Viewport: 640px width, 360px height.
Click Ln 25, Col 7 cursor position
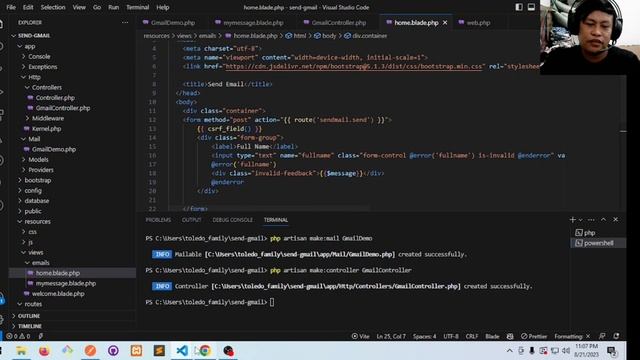391,336
